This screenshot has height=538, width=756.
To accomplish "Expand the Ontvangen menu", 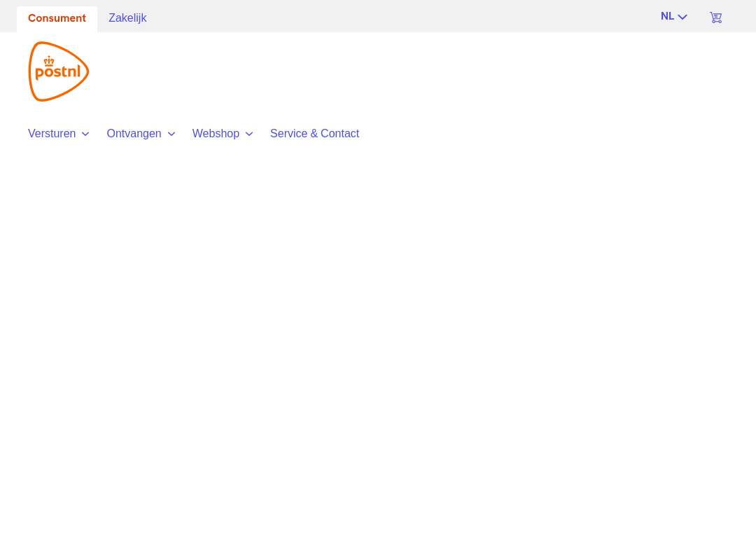I will [x=141, y=134].
